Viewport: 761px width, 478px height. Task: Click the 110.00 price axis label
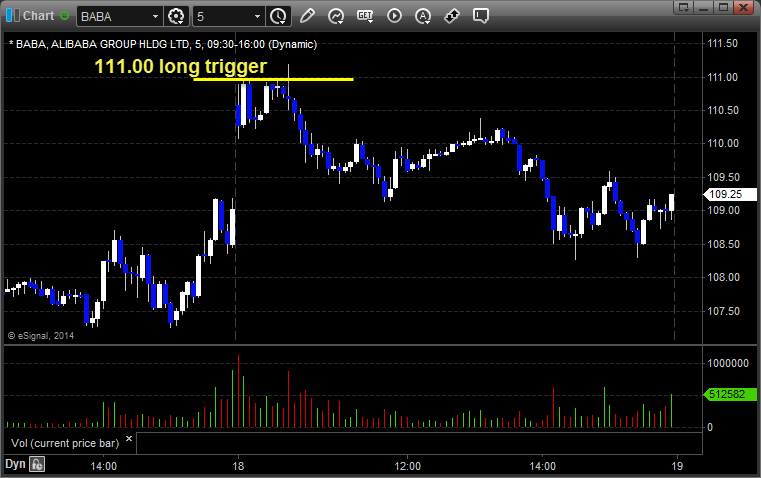[x=723, y=143]
